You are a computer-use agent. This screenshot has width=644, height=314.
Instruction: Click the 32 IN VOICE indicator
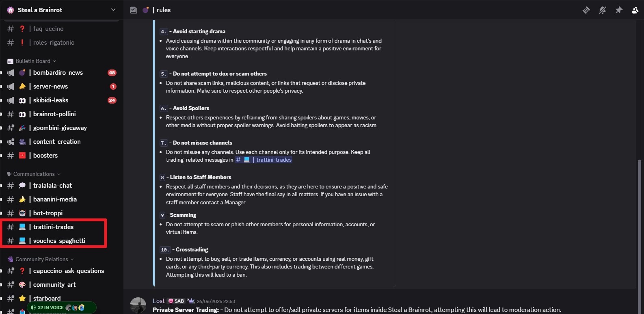click(50, 308)
